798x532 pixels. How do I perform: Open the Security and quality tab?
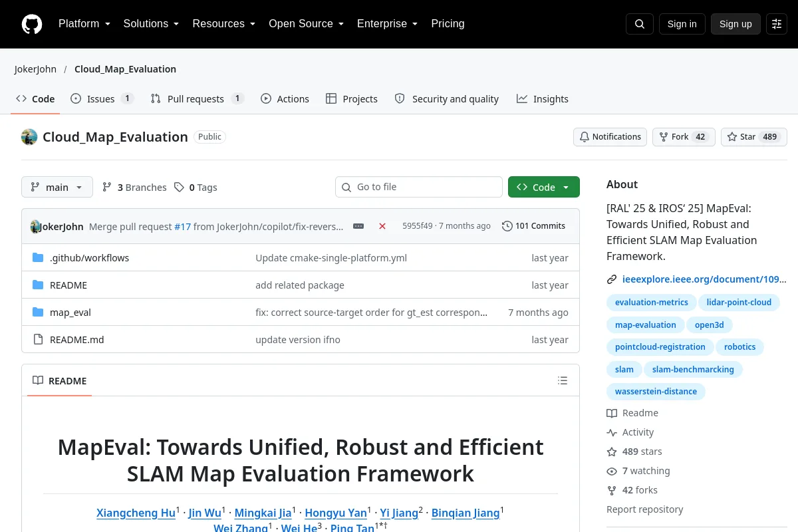click(x=447, y=99)
